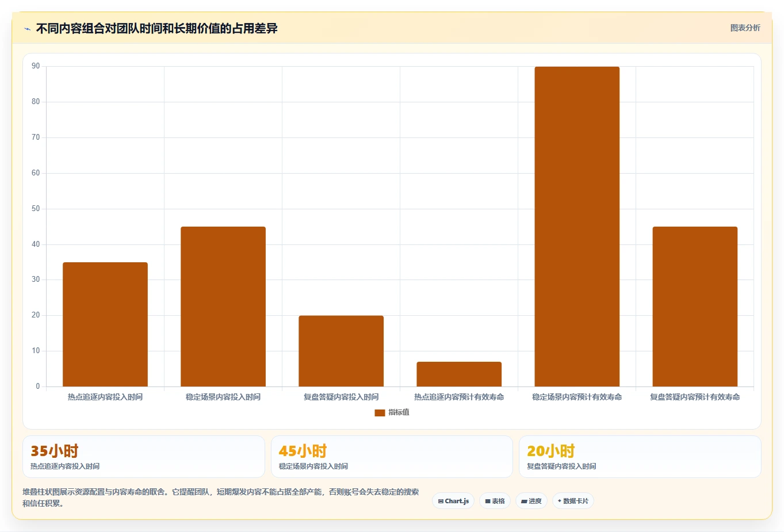Click the 热点追逐内容投入时间 bar
The image size is (784, 532).
click(x=105, y=324)
